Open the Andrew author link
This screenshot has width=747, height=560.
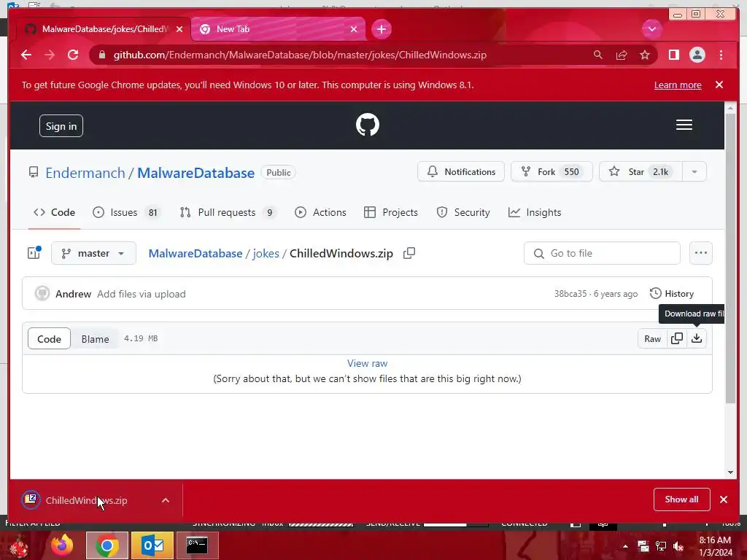coord(73,294)
